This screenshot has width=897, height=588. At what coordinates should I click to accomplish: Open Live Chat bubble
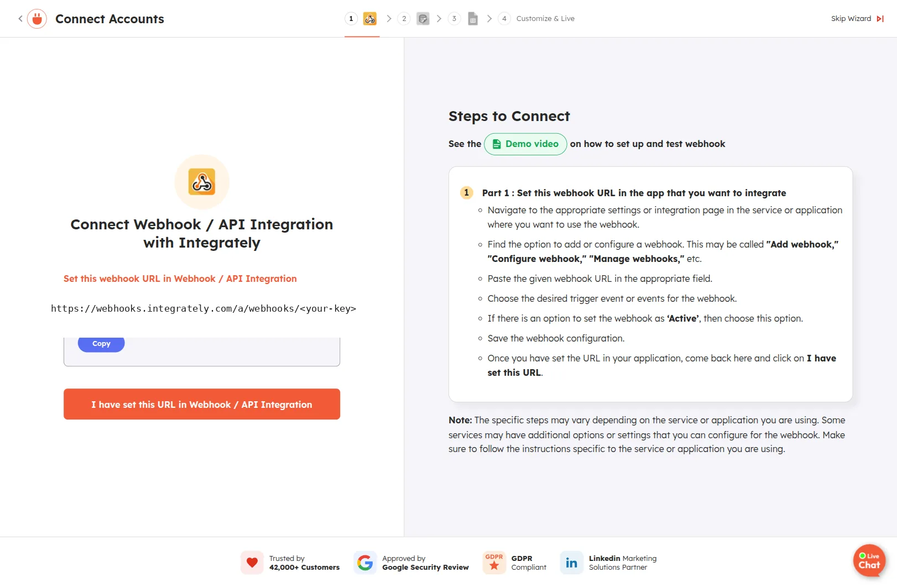click(x=869, y=560)
